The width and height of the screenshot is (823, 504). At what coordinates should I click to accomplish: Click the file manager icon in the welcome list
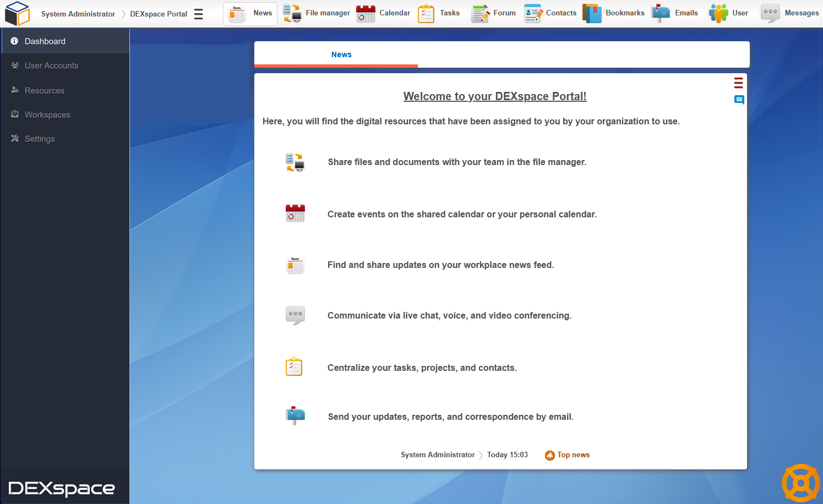click(x=295, y=163)
